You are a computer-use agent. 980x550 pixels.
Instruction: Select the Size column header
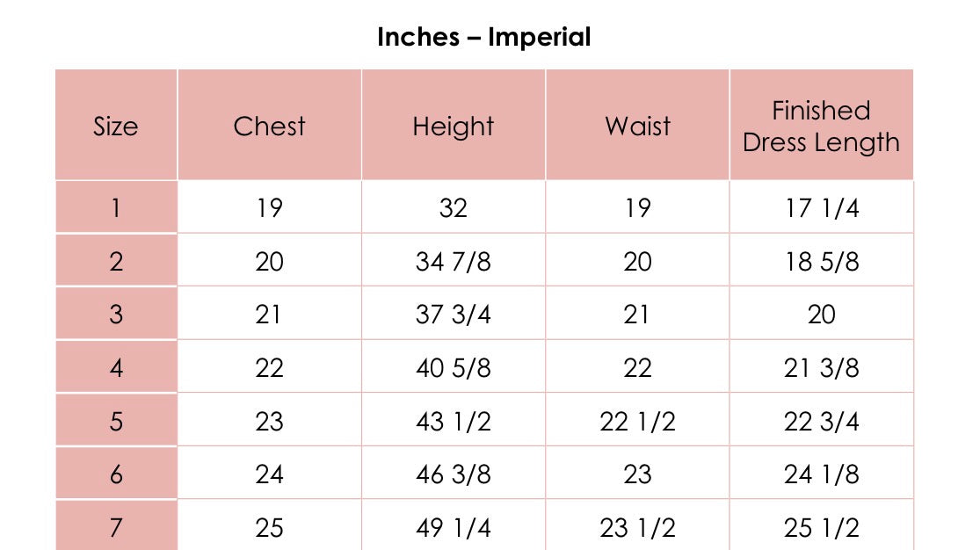click(x=116, y=126)
